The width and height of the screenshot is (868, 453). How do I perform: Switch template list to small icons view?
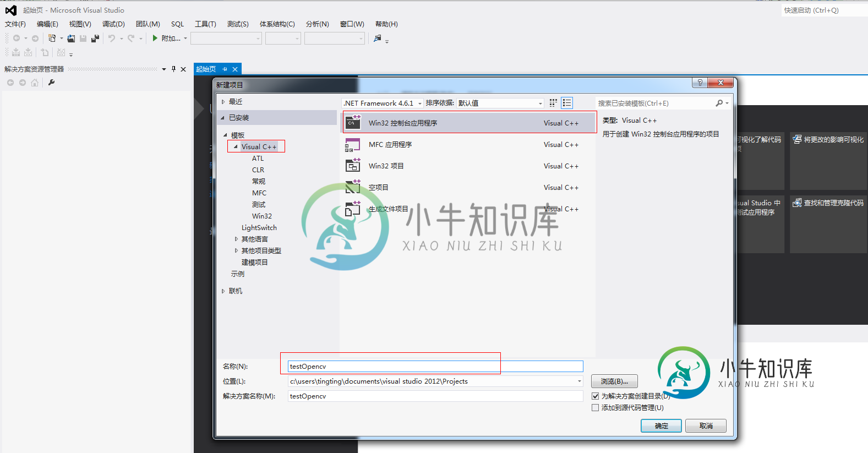point(553,103)
